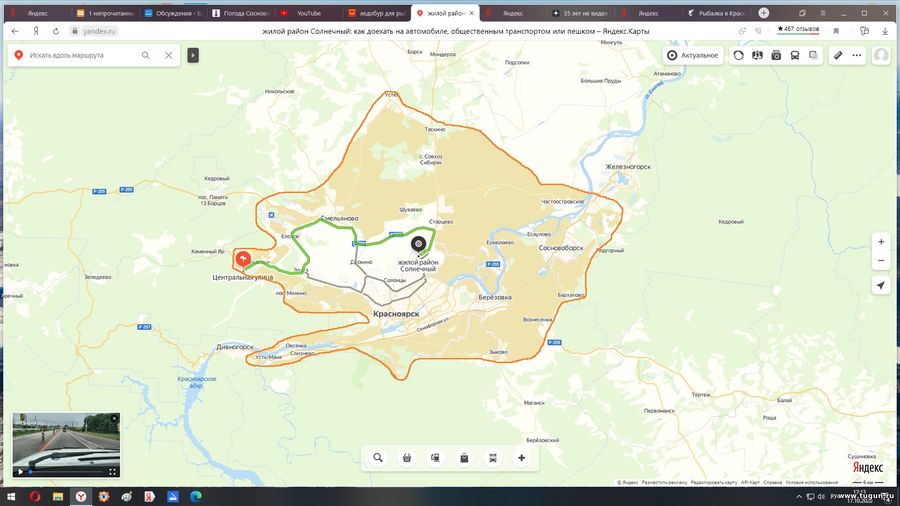Play the mini video player

[x=21, y=472]
